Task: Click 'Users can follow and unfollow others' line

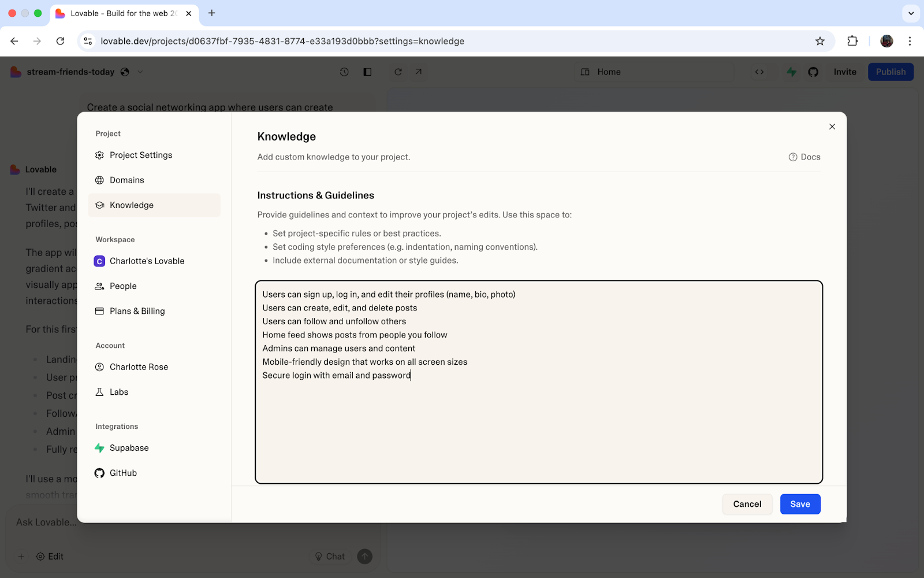Action: [x=334, y=321]
